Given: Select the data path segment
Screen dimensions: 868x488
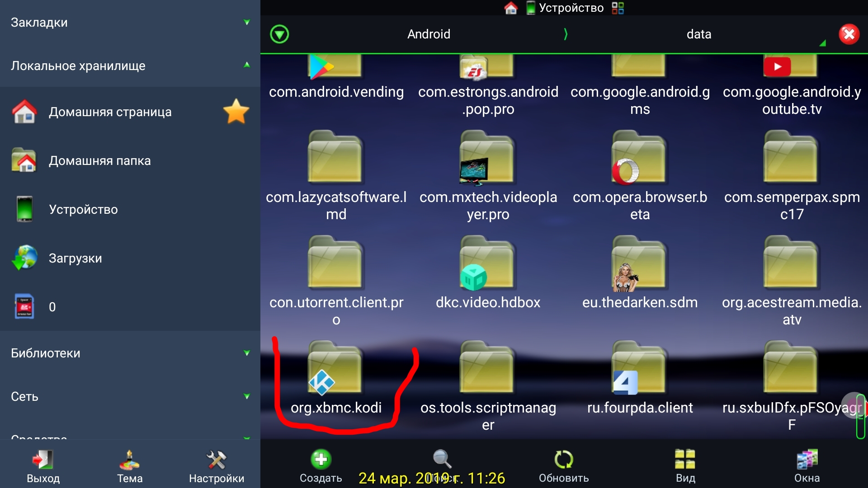Looking at the screenshot, I should (x=698, y=34).
